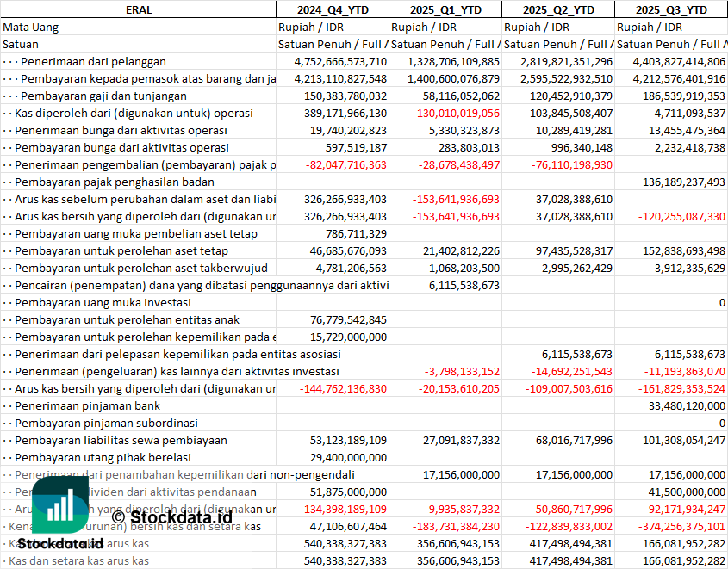Select Penerimaan dari pelanggan row label
This screenshot has height=569, width=728.
pos(93,62)
